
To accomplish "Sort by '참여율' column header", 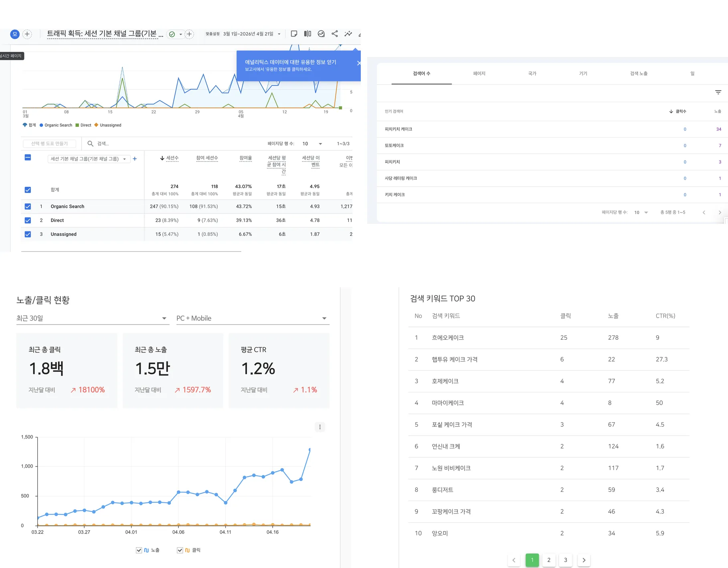I will click(245, 158).
